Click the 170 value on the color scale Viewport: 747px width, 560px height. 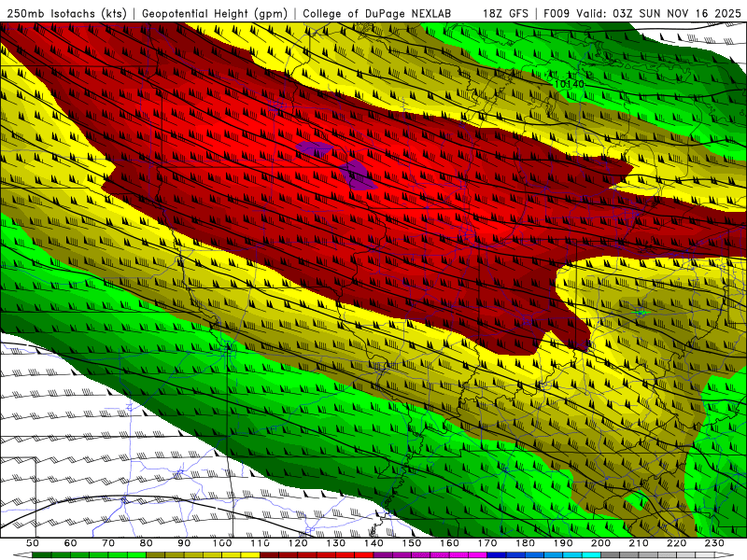[x=487, y=543]
